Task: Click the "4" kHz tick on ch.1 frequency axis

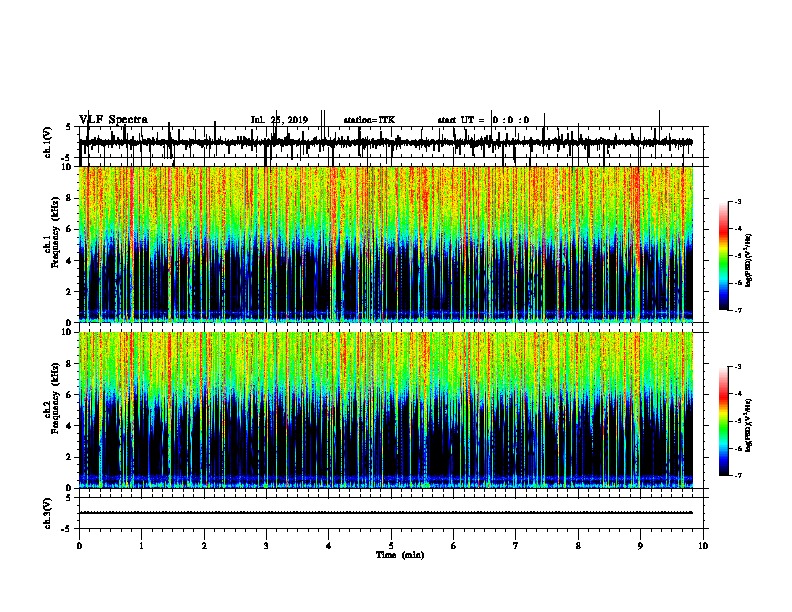Action: [x=71, y=261]
